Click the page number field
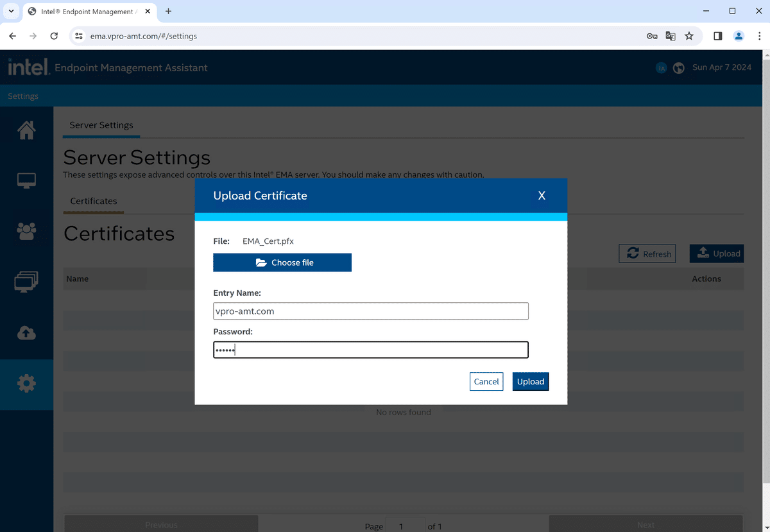This screenshot has height=532, width=770. (x=405, y=526)
